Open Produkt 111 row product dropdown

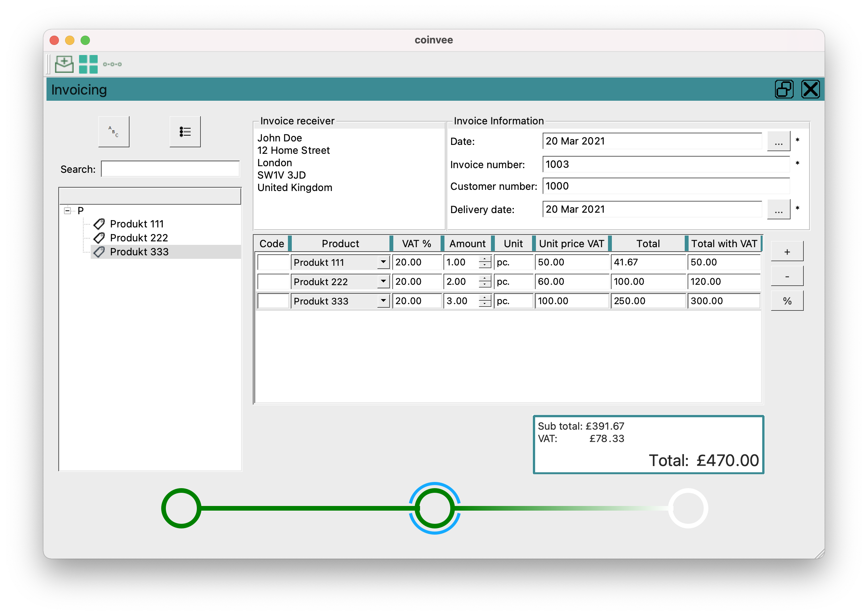tap(383, 262)
